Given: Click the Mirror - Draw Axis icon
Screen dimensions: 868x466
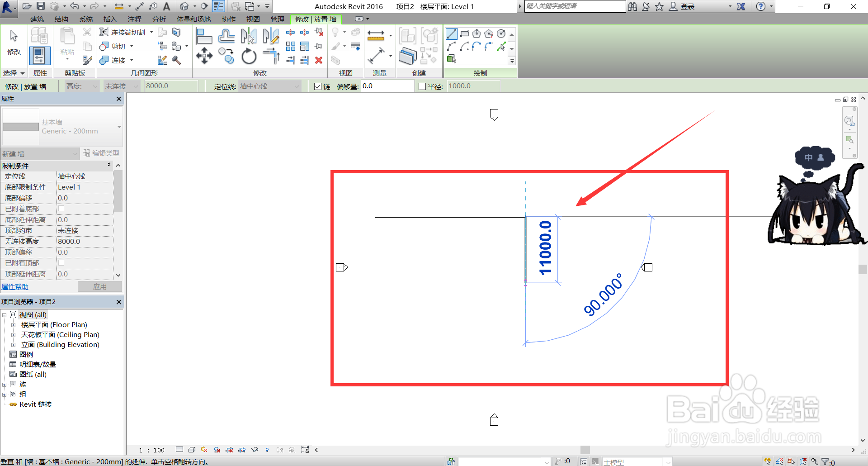Looking at the screenshot, I should click(x=271, y=36).
